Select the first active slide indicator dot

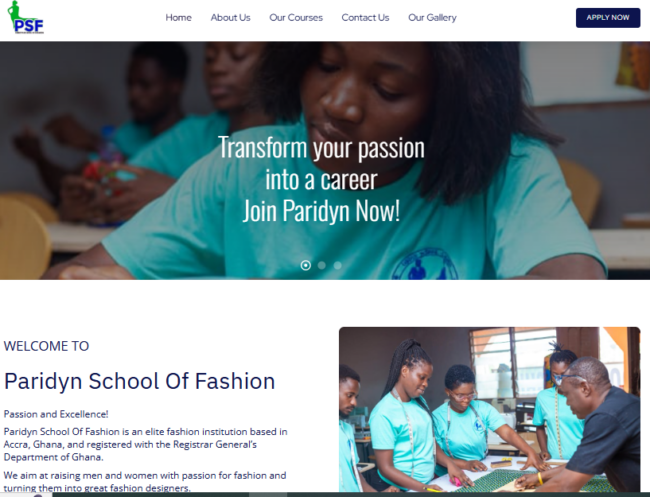(306, 265)
